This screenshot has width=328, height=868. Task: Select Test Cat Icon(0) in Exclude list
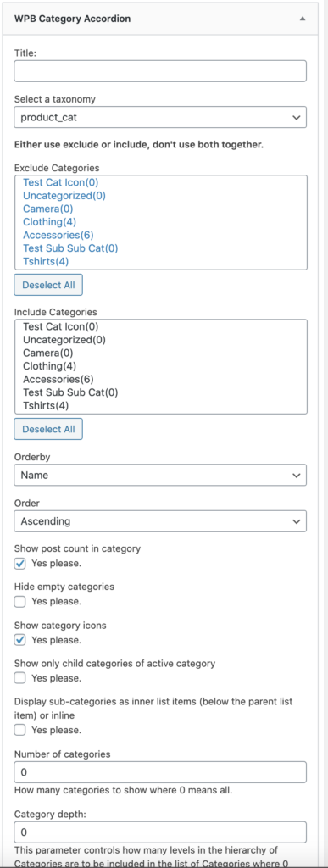click(x=61, y=181)
